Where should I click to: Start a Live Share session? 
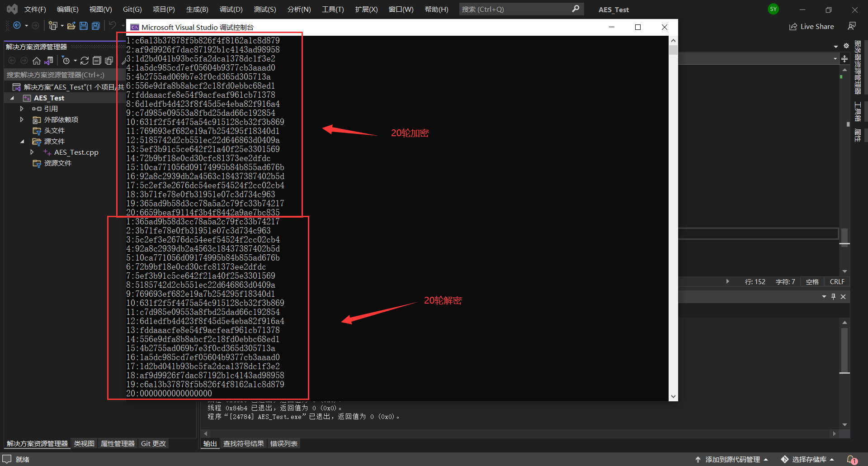coord(811,26)
